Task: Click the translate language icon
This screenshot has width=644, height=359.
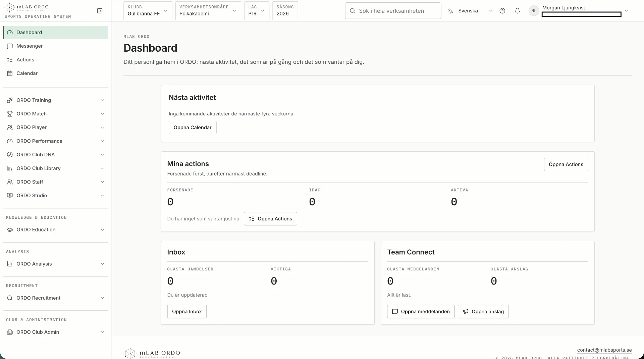Action: (x=450, y=11)
